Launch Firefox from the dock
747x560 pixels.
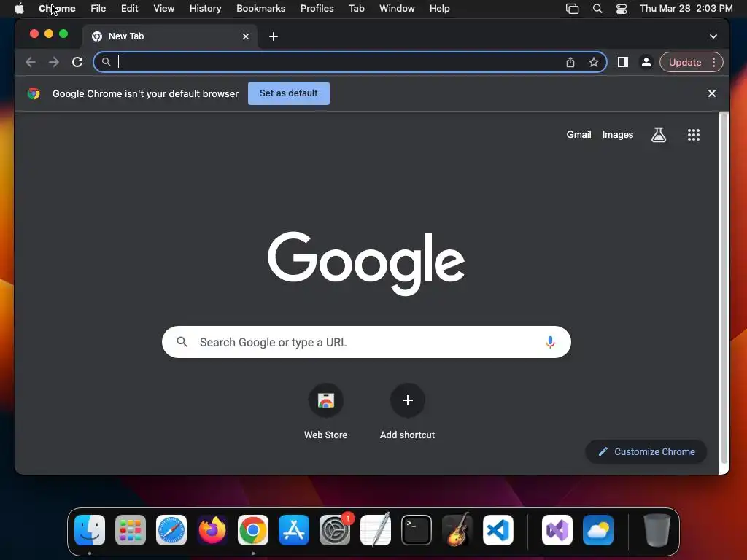point(212,530)
